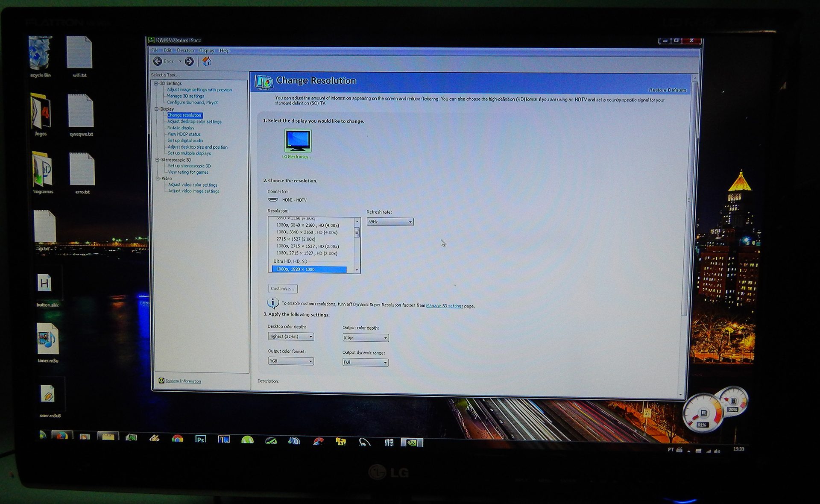Collapse the Video tree node
820x504 pixels.
pos(158,179)
